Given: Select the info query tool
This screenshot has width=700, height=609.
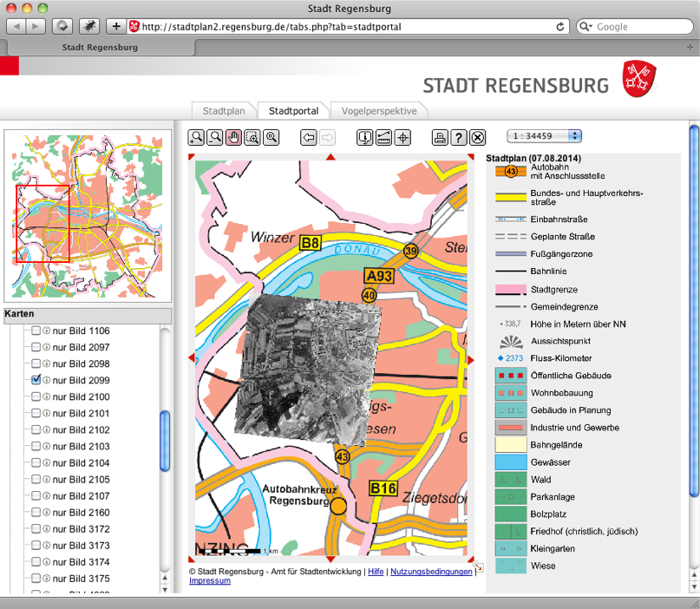Looking at the screenshot, I should coord(364,138).
